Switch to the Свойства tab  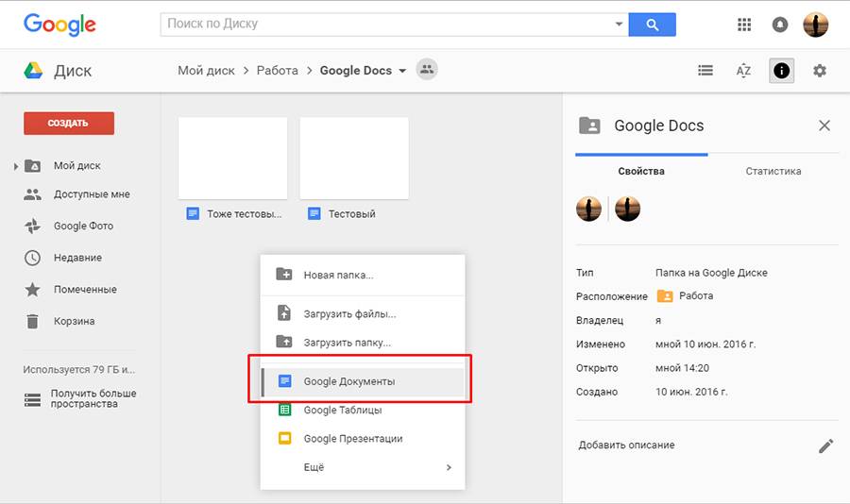(641, 171)
